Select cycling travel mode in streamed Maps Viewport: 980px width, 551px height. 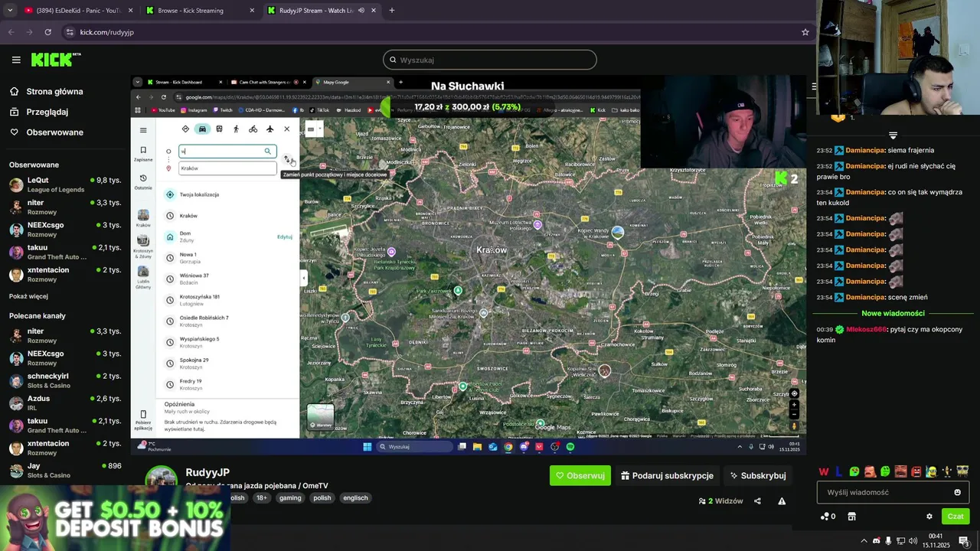[253, 129]
